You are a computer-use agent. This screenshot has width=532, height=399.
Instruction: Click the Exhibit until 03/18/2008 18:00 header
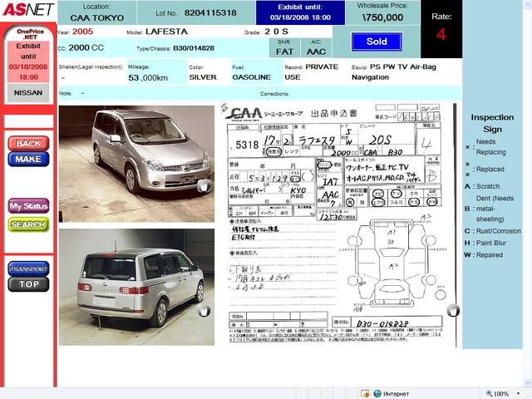click(x=300, y=12)
